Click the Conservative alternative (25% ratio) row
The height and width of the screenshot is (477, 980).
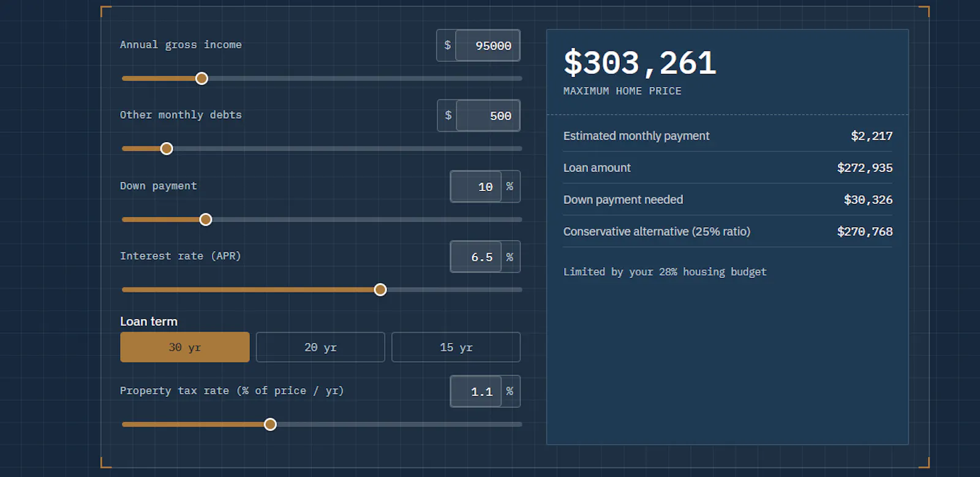click(728, 231)
